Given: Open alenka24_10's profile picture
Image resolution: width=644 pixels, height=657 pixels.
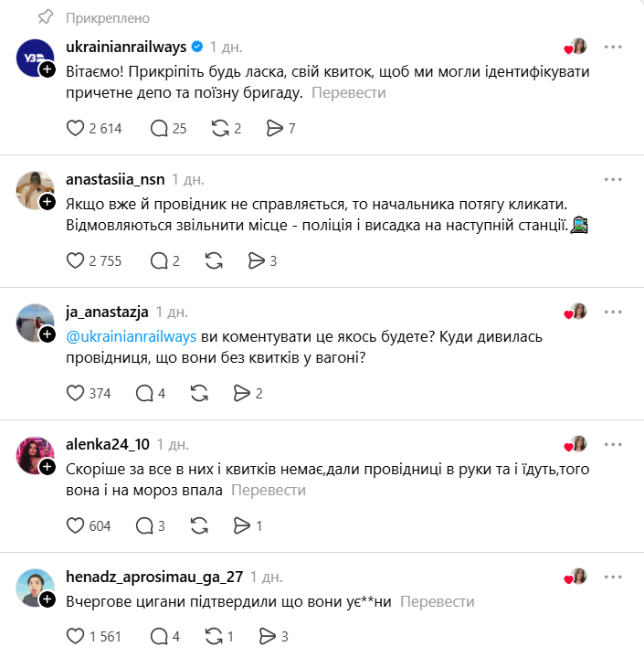Looking at the screenshot, I should 35,453.
